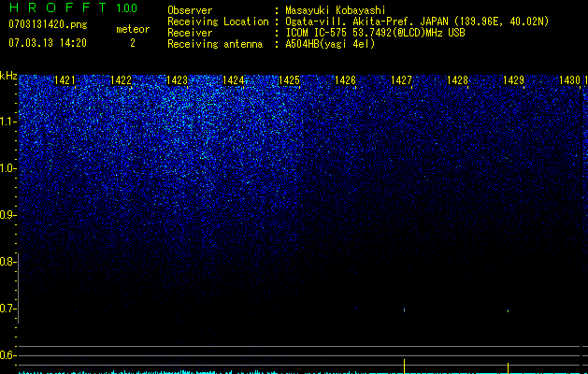Click the name Masayuki Kobayashi
Screen dimensions: 588x374
[336, 10]
